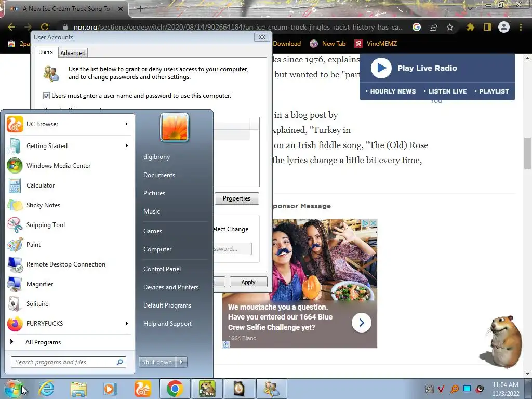532x399 pixels.
Task: Open the Shut down options arrow
Action: (x=181, y=362)
